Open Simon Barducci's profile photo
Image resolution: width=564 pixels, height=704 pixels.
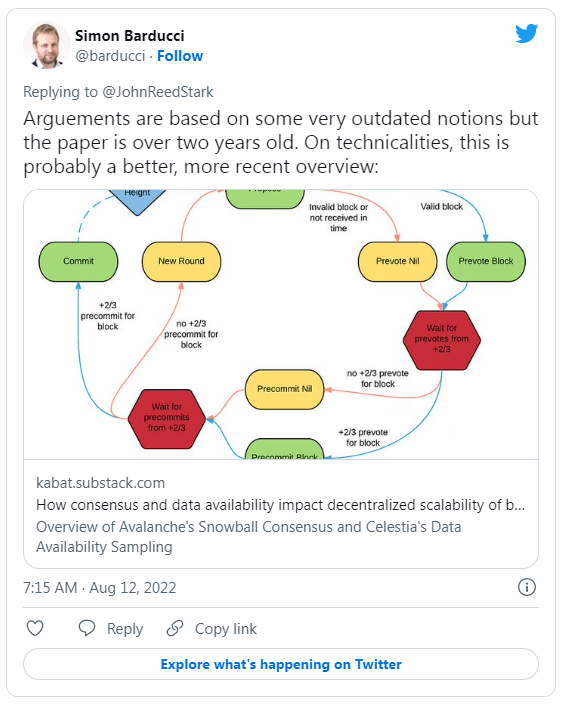point(47,45)
